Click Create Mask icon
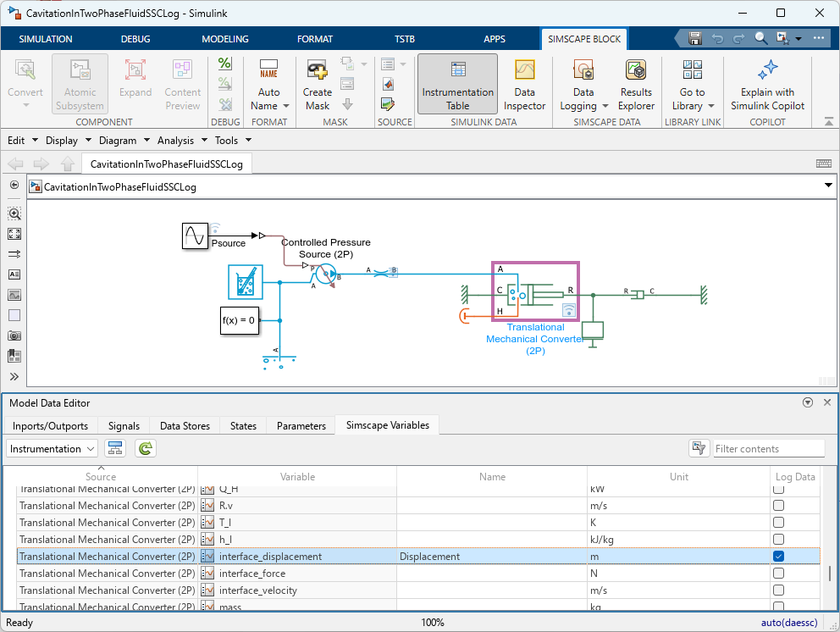Viewport: 840px width, 632px height. tap(318, 70)
